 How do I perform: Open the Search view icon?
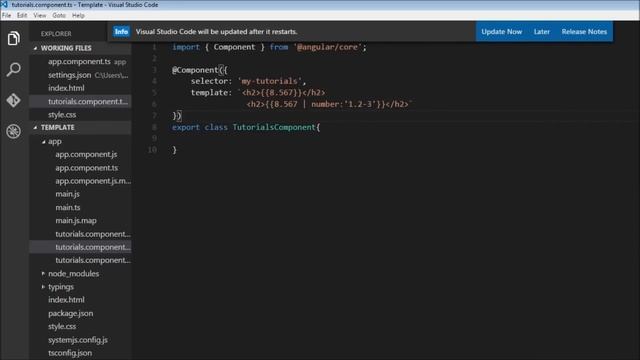13,69
